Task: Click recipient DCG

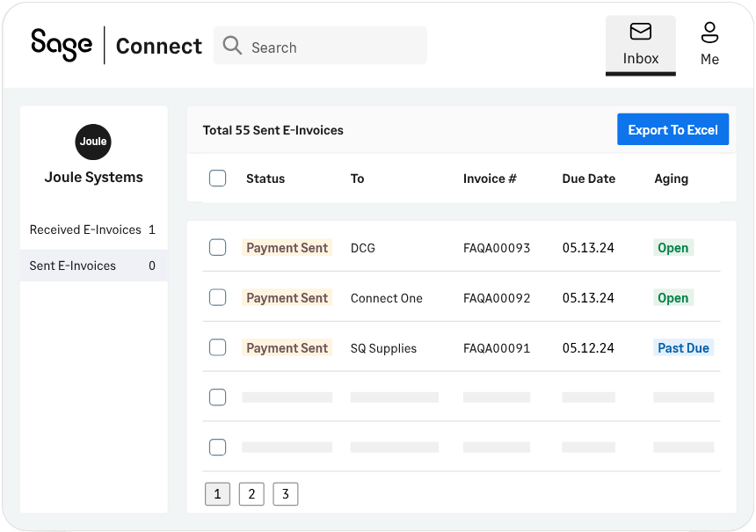Action: tap(362, 248)
